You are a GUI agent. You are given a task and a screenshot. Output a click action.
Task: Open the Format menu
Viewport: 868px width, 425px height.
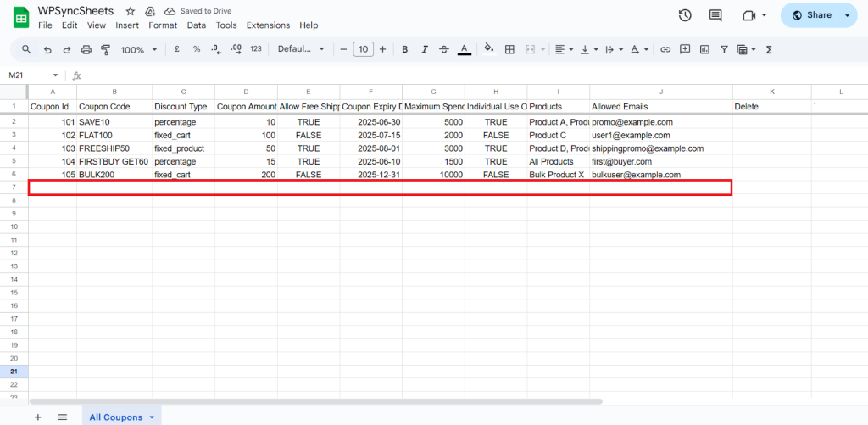(163, 25)
